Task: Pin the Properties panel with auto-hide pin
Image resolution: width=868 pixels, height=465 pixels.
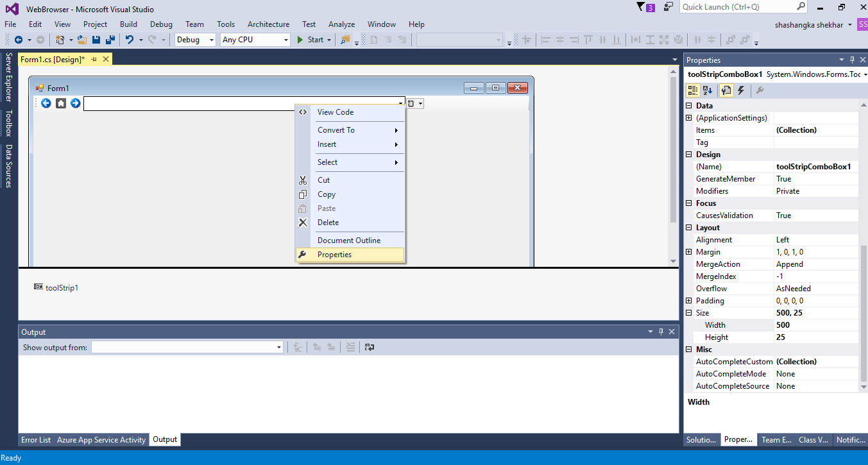Action: (853, 60)
